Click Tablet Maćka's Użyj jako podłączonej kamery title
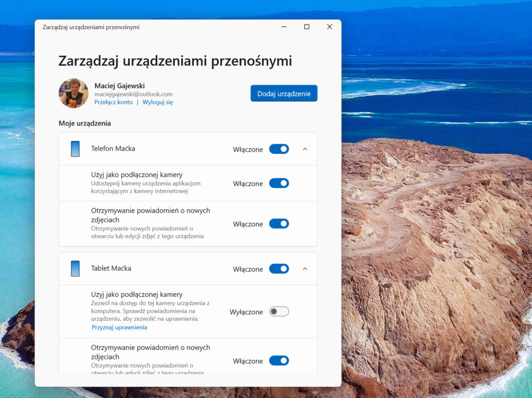Screen dimensions: 532x398 137,294
